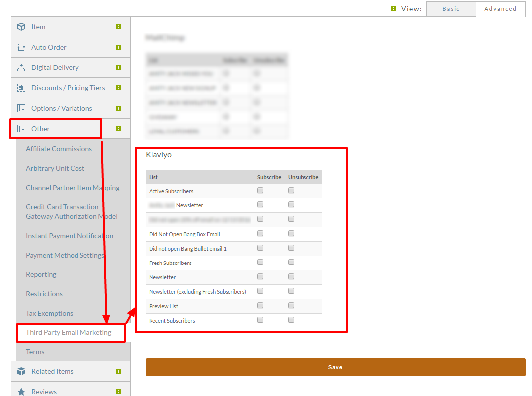
Task: Expand Discounts / Pricing Tiers section
Action: click(71, 88)
